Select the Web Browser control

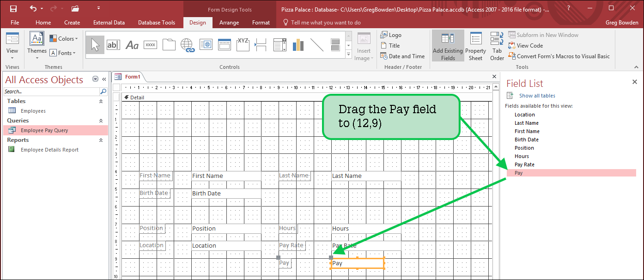[x=206, y=45]
